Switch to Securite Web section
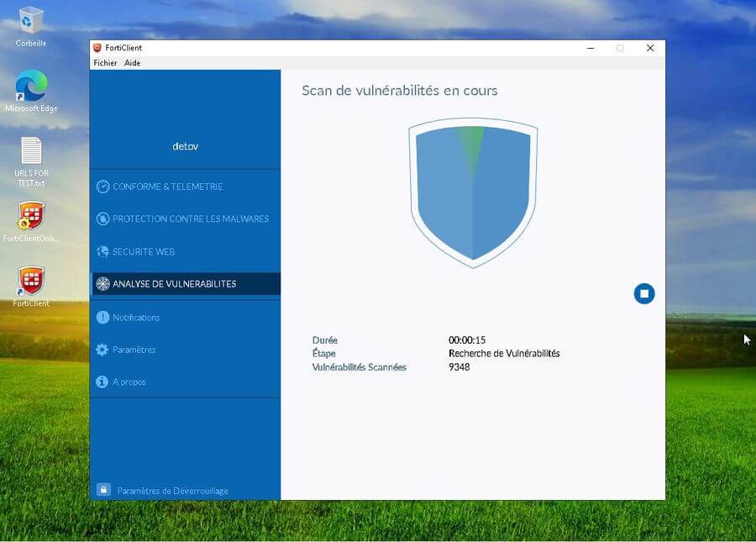Screen dimensions: 756x542 (185, 252)
